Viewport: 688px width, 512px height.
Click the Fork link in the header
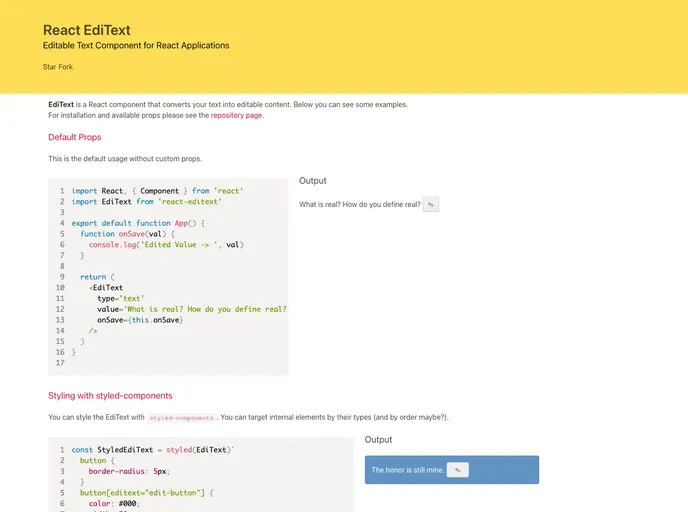coord(65,67)
